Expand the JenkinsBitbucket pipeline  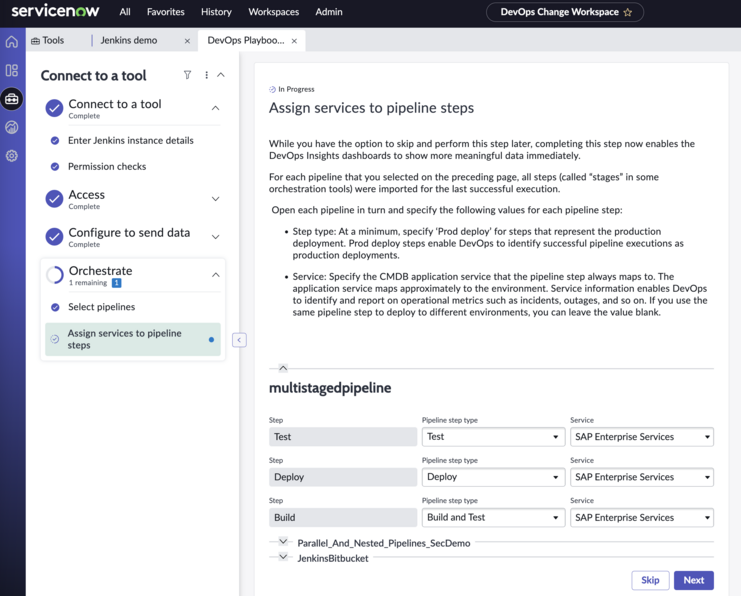283,556
